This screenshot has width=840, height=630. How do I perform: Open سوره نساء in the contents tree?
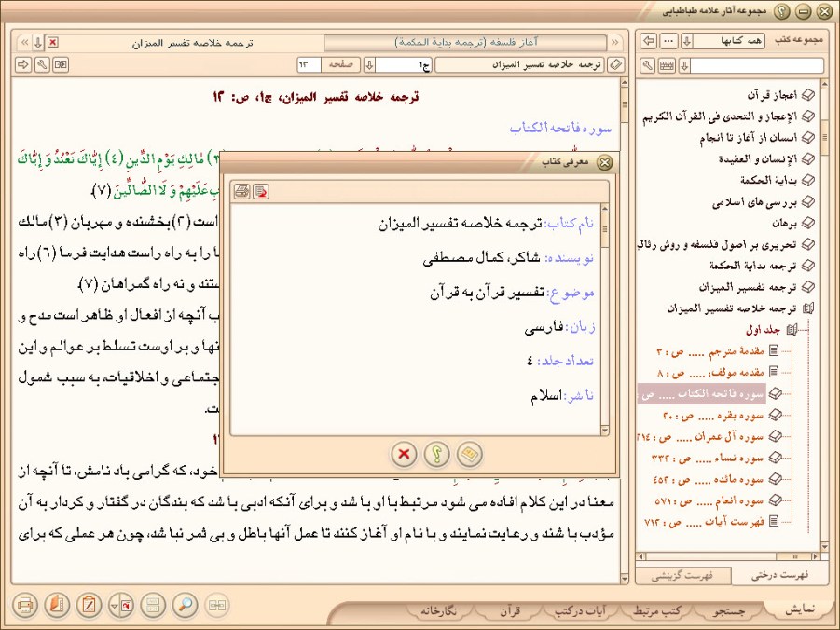pyautogui.click(x=708, y=458)
